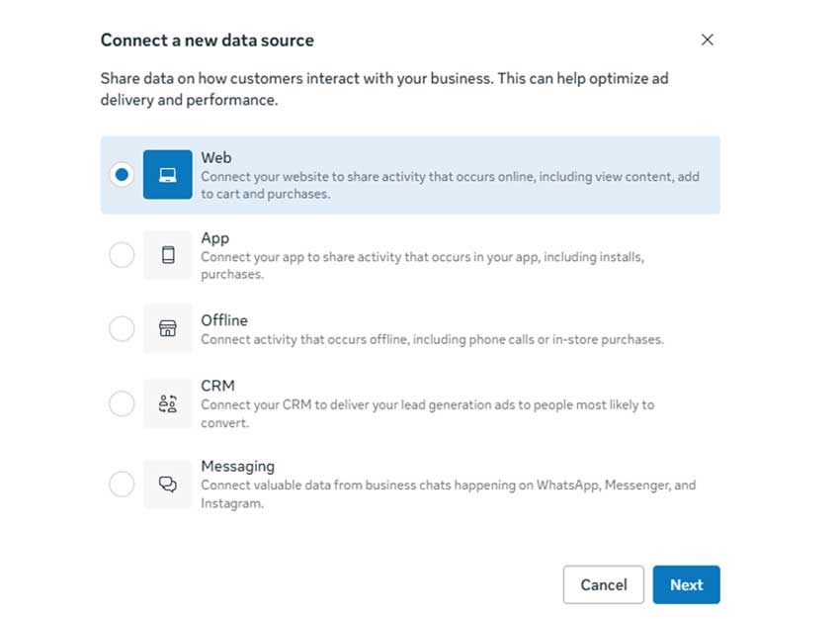Viewport: 840px width, 619px height.
Task: Click the Messaging chat bubble icon
Action: [x=167, y=484]
